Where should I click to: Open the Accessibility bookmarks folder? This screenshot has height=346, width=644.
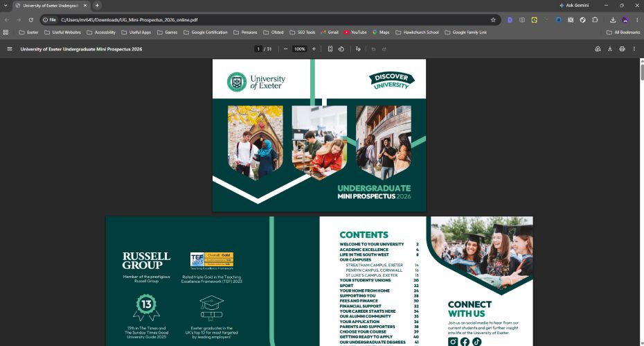[101, 32]
